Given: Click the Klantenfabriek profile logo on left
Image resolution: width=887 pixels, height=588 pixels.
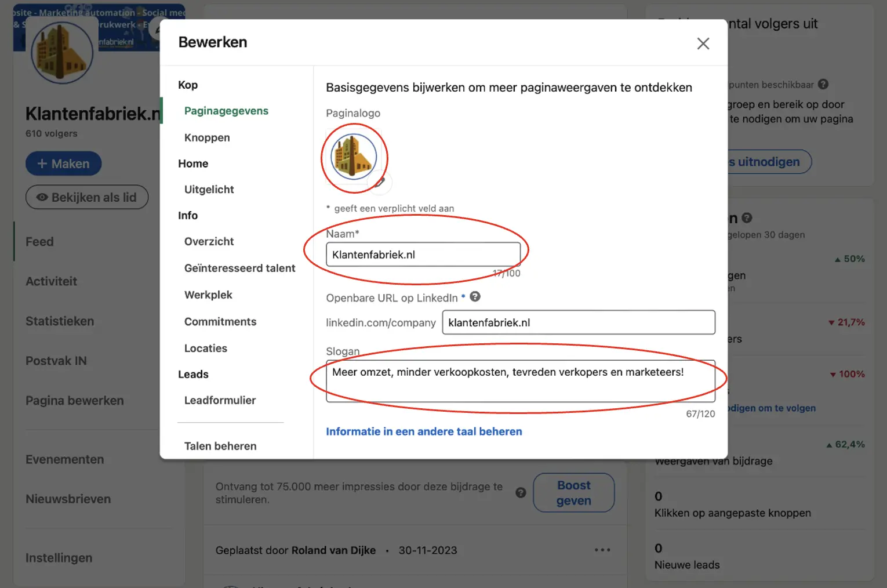Looking at the screenshot, I should coord(62,52).
